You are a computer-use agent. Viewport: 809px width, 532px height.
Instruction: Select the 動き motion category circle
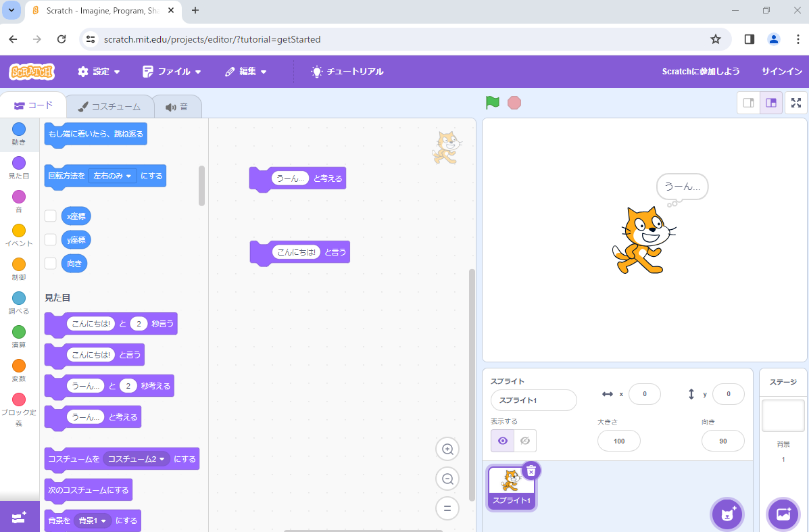[19, 129]
